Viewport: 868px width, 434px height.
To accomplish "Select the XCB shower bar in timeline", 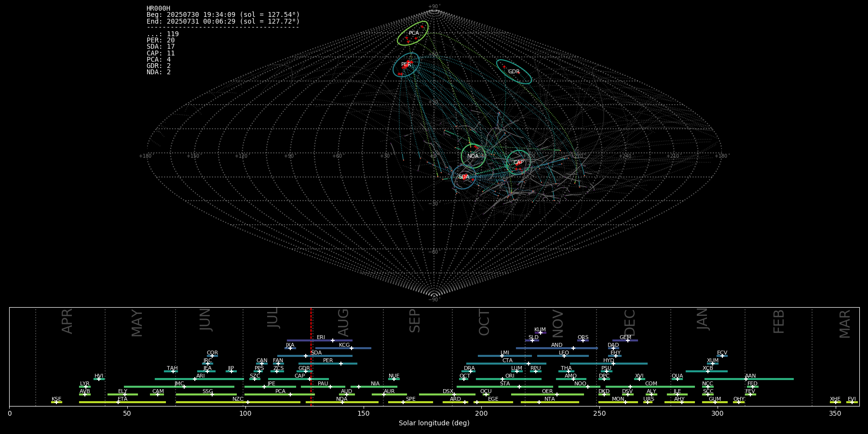I will (x=707, y=371).
